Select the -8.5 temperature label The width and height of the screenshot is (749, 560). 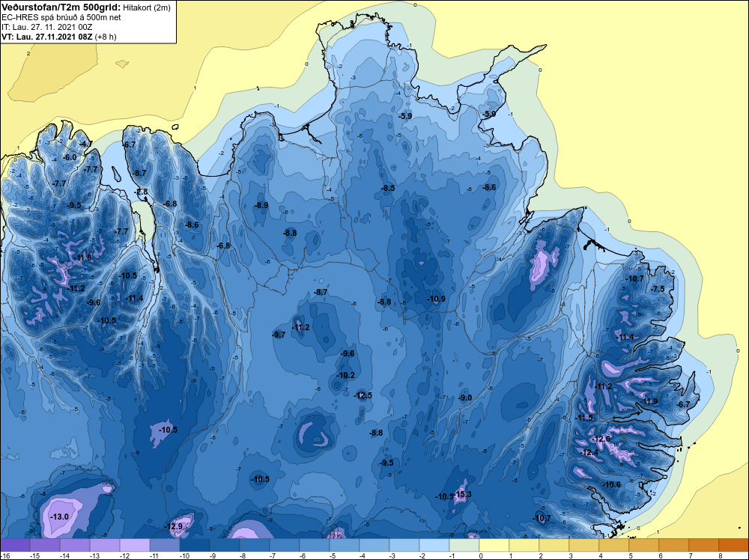[x=388, y=188]
